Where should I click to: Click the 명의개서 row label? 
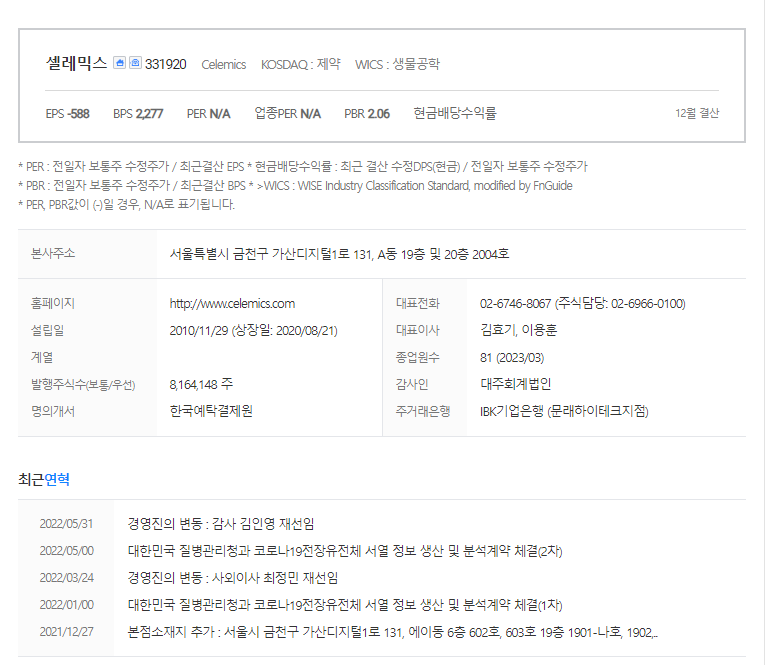(53, 412)
